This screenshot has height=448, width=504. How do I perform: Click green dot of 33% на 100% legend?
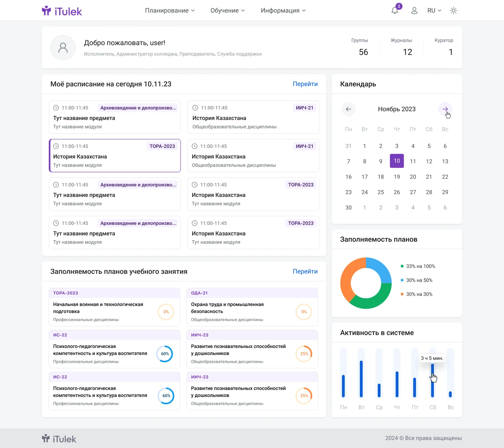tap(402, 266)
